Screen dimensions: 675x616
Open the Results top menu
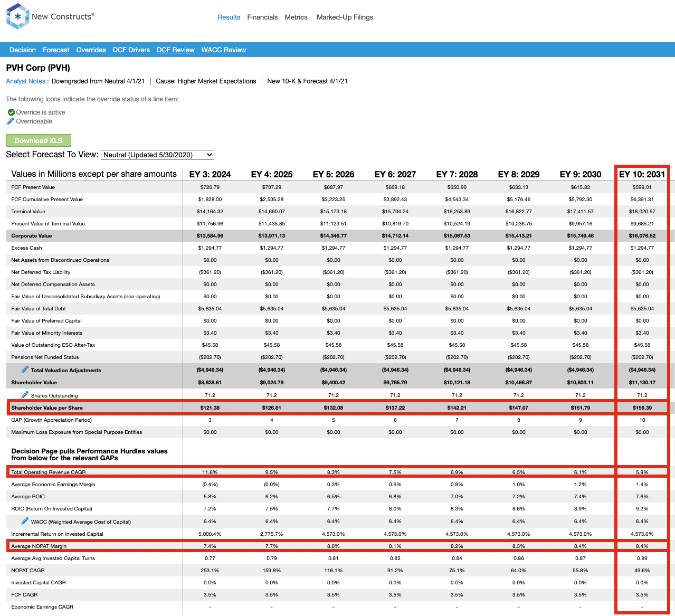229,17
